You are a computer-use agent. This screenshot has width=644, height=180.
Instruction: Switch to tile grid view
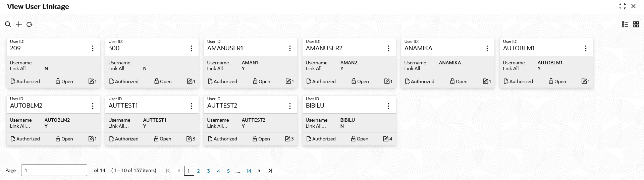[636, 24]
